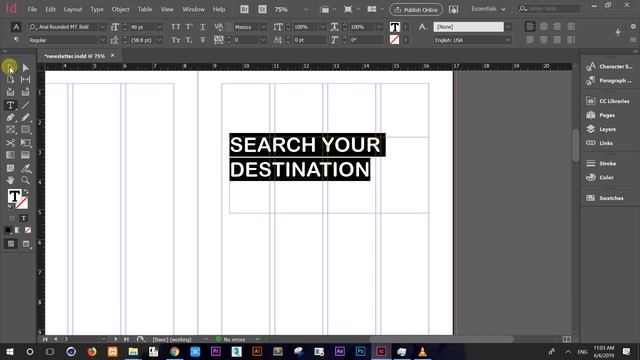
Task: Select the Scissors tool
Action: click(10, 143)
